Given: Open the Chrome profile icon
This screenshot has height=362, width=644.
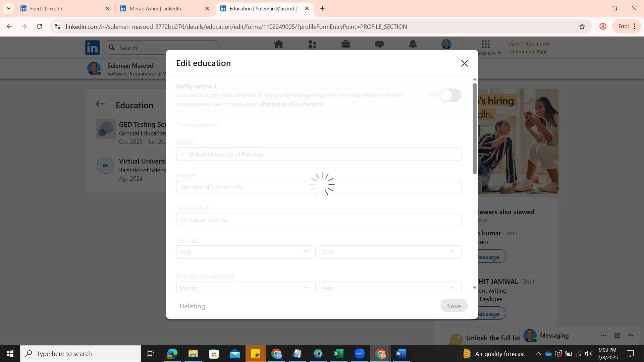Looking at the screenshot, I should [x=603, y=26].
